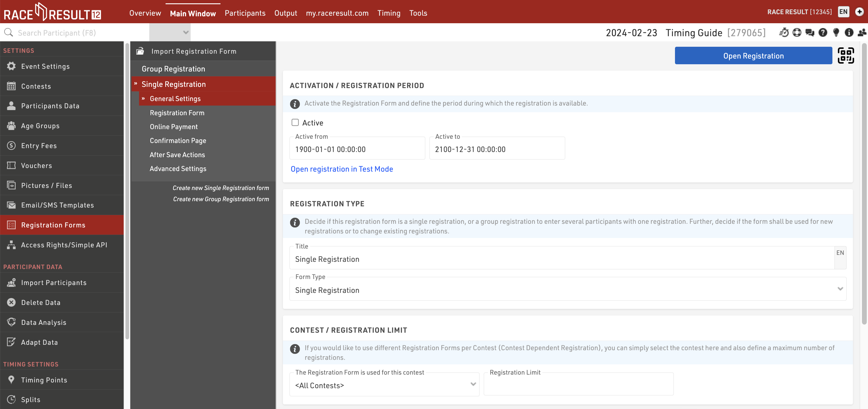
Task: Click Create new Group Registration form
Action: (221, 199)
